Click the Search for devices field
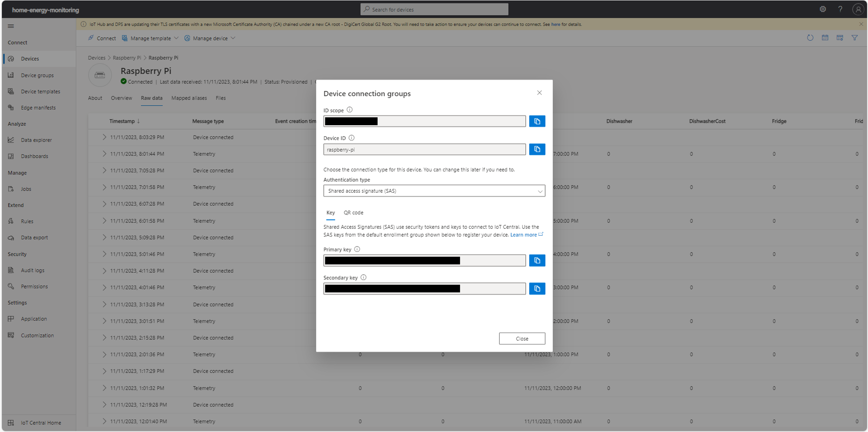The image size is (868, 432). [434, 9]
